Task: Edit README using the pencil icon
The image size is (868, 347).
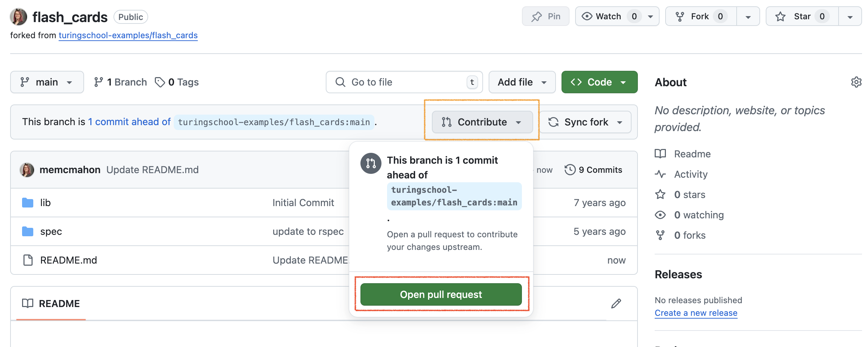Action: click(x=616, y=303)
